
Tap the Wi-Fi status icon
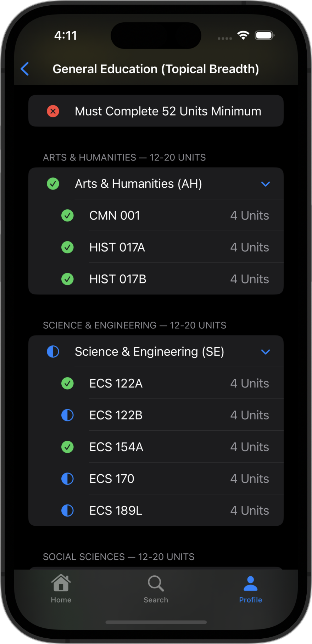243,35
